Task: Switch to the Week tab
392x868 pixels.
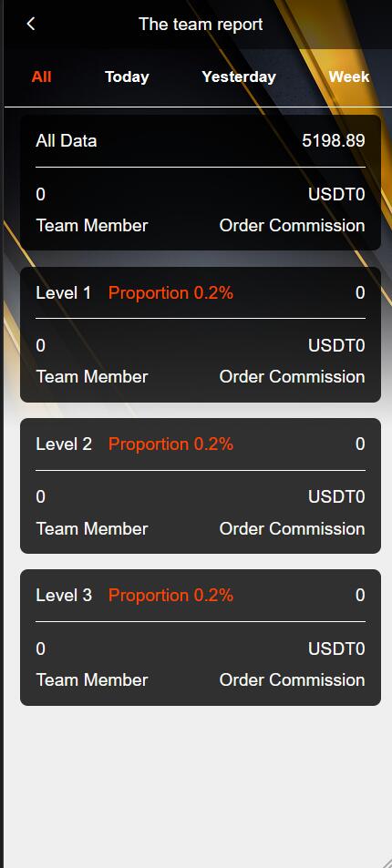Action: coord(349,77)
